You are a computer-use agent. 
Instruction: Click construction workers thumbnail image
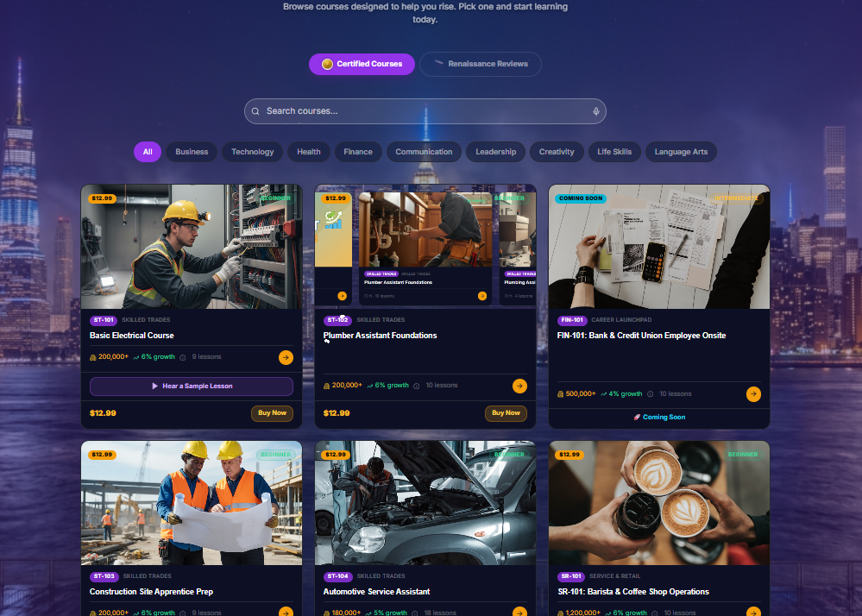192,503
